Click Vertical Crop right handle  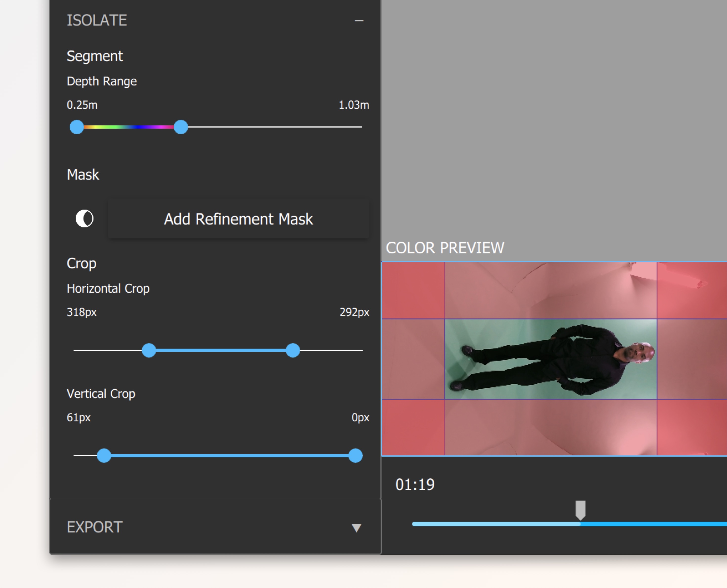356,456
